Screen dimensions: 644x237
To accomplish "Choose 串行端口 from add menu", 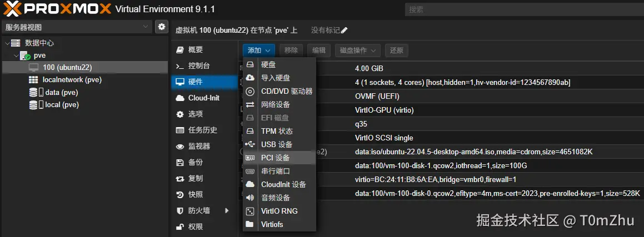I will click(x=279, y=171).
